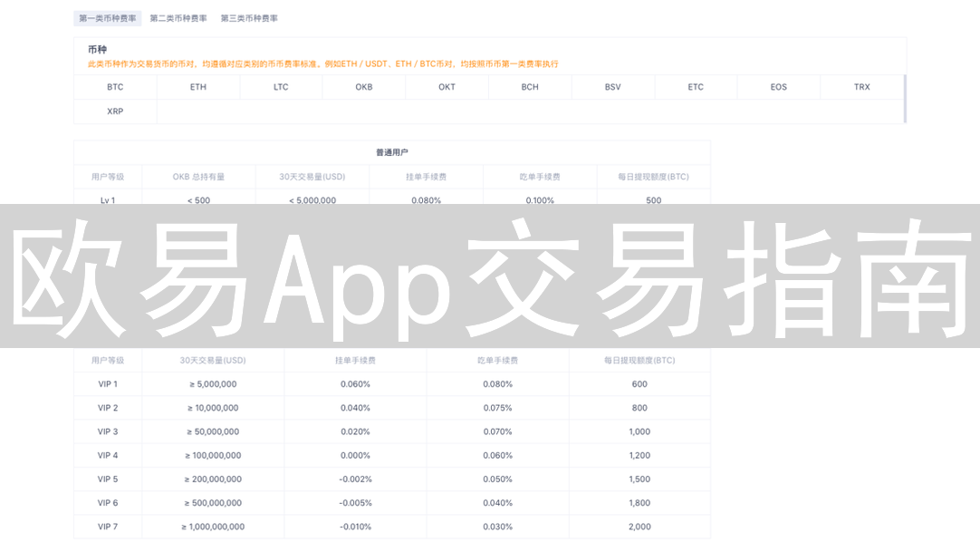Click VIP 3 taker fee 0.070%
The height and width of the screenshot is (552, 980).
click(497, 432)
